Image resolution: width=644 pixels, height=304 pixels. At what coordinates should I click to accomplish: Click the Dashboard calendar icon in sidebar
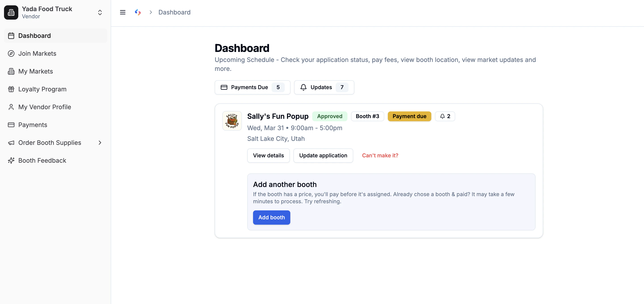click(x=11, y=35)
